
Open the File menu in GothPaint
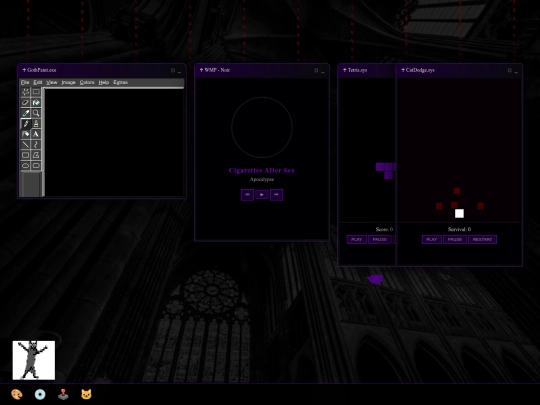pyautogui.click(x=25, y=82)
